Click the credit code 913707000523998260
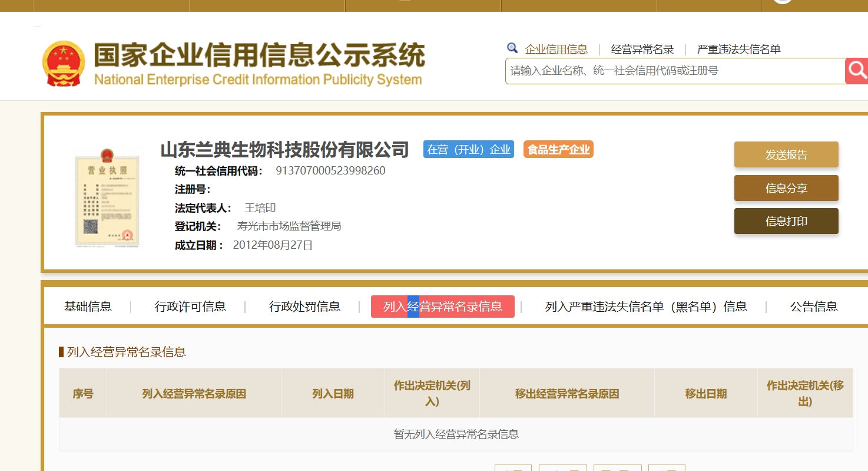The height and width of the screenshot is (471, 868). coord(330,171)
